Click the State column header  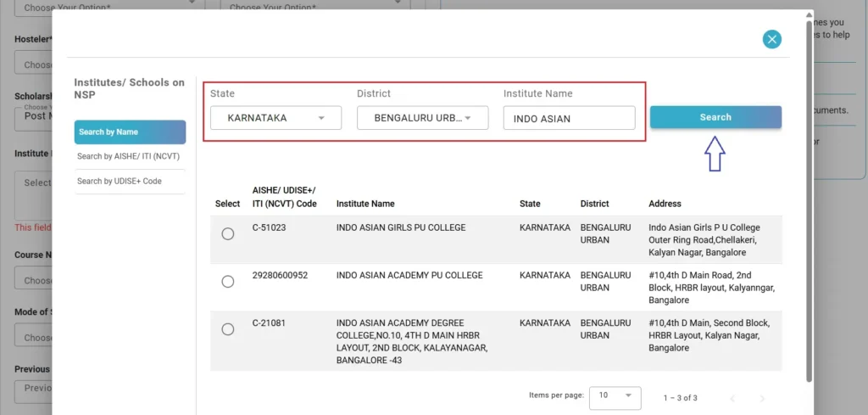[530, 204]
